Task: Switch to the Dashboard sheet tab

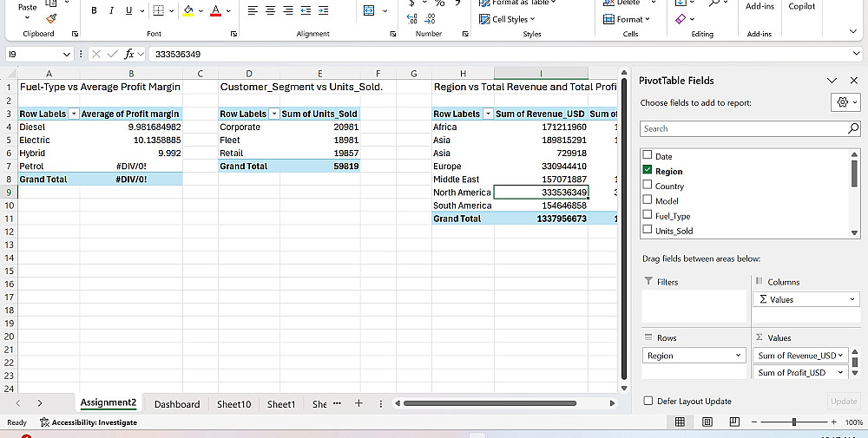Action: click(x=177, y=404)
